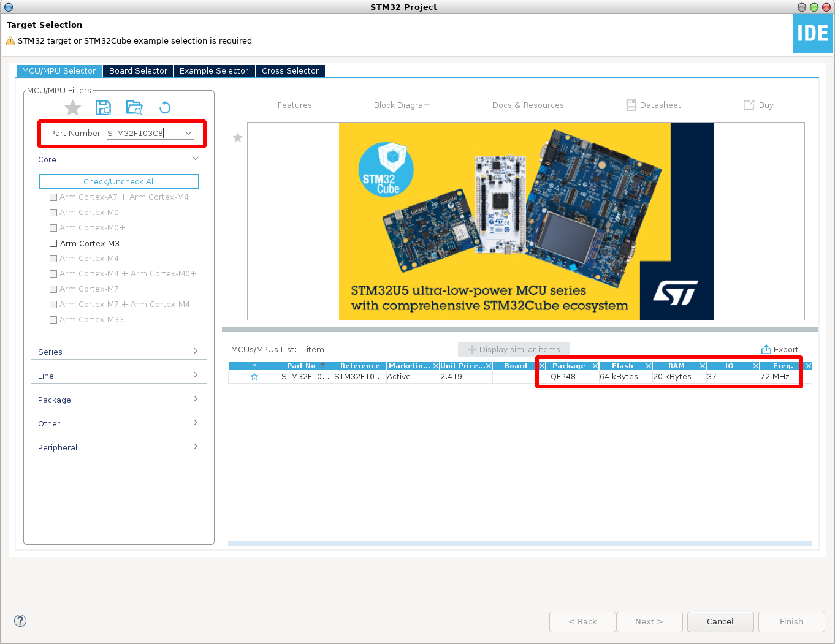Viewport: 835px width, 644px height.
Task: Remove the Flash column with its X
Action: tap(649, 366)
